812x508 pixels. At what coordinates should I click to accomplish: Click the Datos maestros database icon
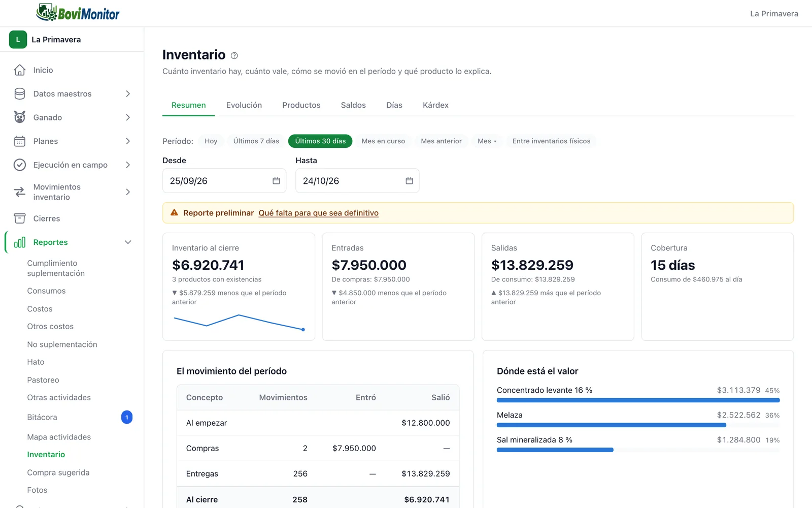click(x=20, y=93)
